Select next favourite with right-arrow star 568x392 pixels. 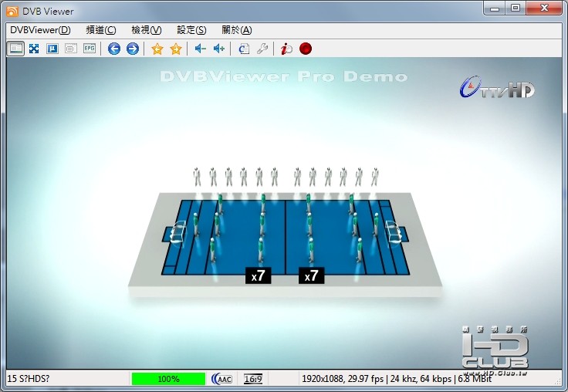point(176,49)
